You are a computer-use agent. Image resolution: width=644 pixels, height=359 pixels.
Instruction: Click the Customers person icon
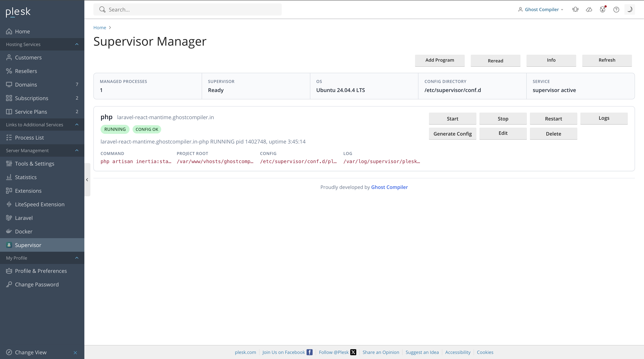(9, 58)
